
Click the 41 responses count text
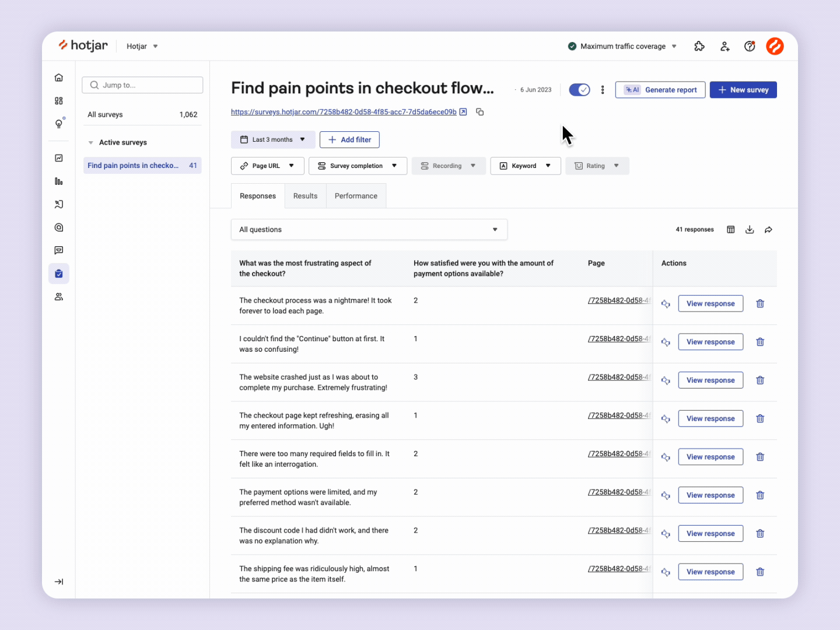coord(695,230)
